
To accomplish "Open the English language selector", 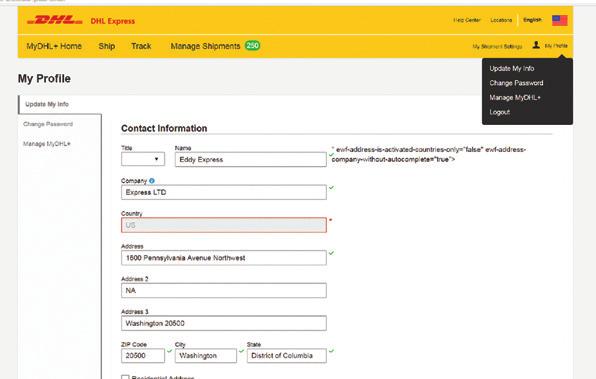I will click(x=532, y=20).
